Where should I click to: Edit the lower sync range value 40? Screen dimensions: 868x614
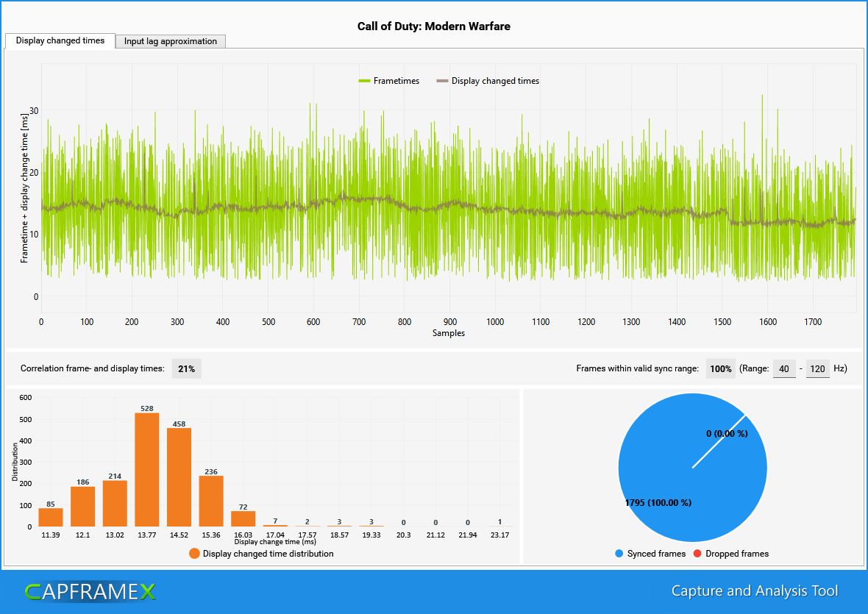coord(784,368)
